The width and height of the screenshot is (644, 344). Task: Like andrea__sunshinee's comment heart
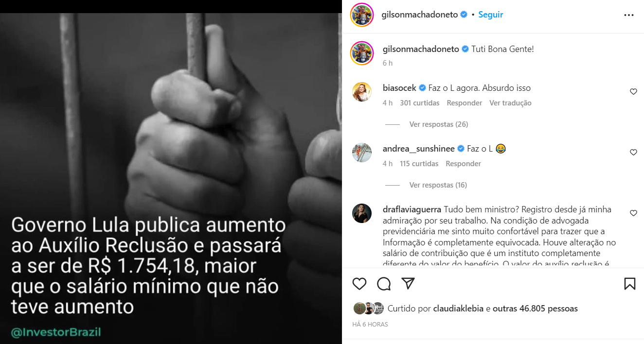[x=633, y=152]
